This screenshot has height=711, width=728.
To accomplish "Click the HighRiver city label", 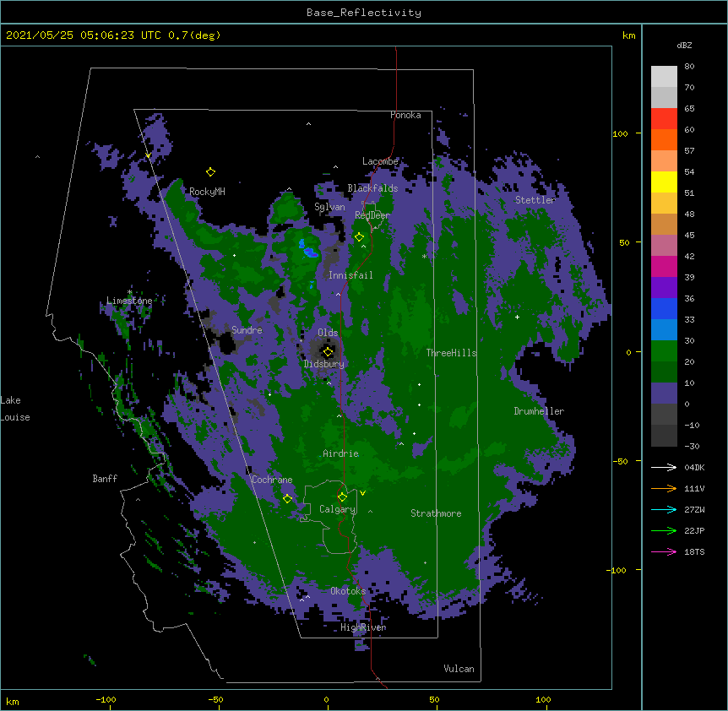I will (x=363, y=627).
